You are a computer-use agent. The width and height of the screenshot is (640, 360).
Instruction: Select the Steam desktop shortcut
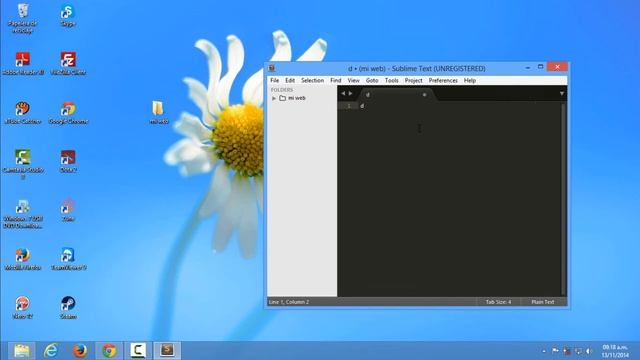point(68,307)
